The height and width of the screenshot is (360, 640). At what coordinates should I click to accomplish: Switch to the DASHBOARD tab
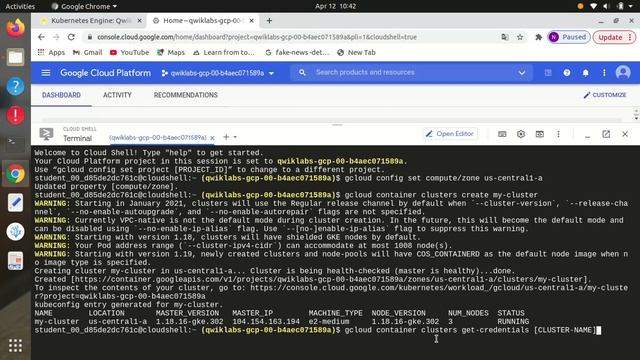coord(61,95)
